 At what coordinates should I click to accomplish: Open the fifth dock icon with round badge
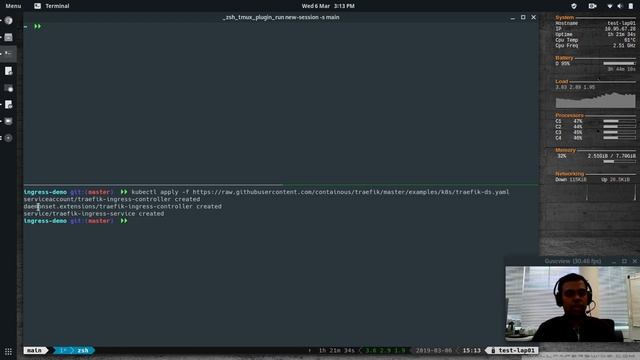9,88
